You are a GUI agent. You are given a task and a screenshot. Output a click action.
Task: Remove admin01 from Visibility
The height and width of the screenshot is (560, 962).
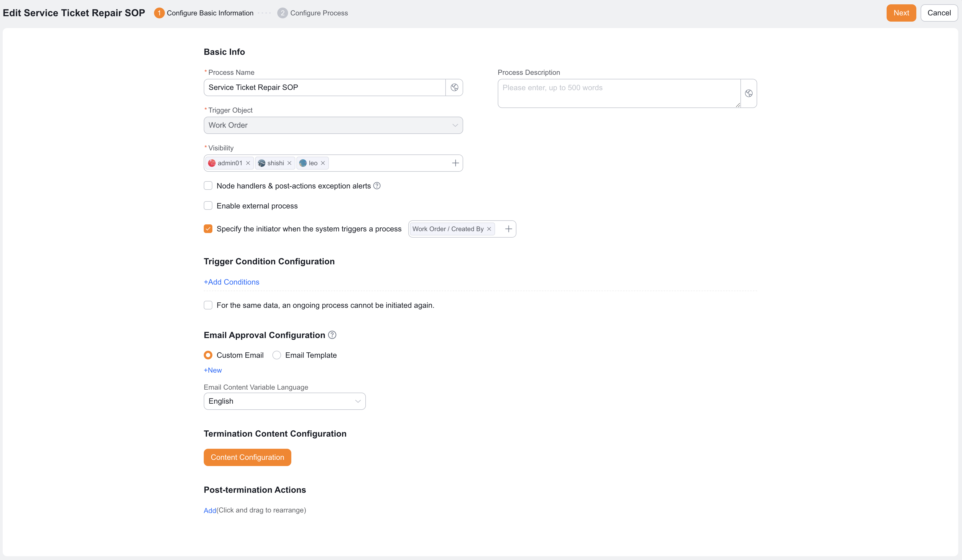(248, 163)
